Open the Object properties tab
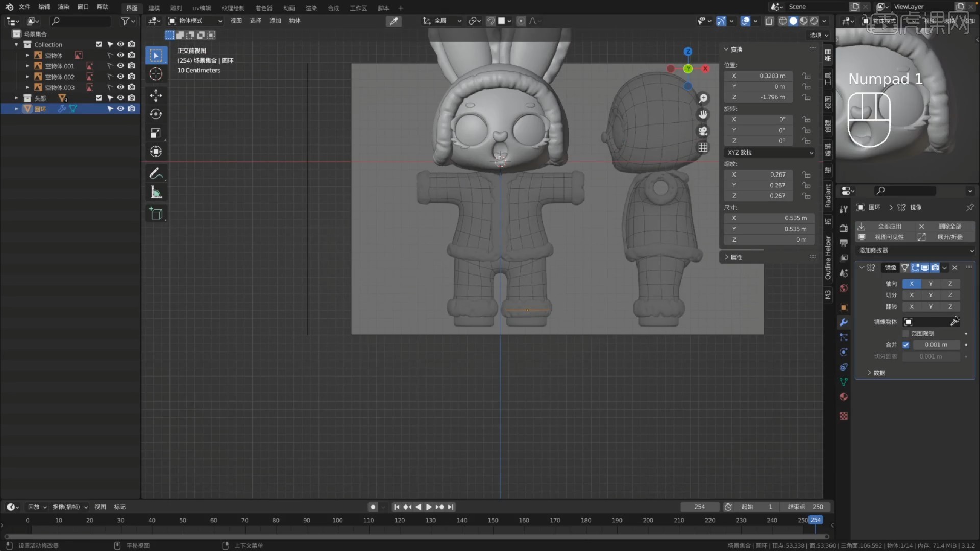The width and height of the screenshot is (980, 551). pyautogui.click(x=844, y=307)
